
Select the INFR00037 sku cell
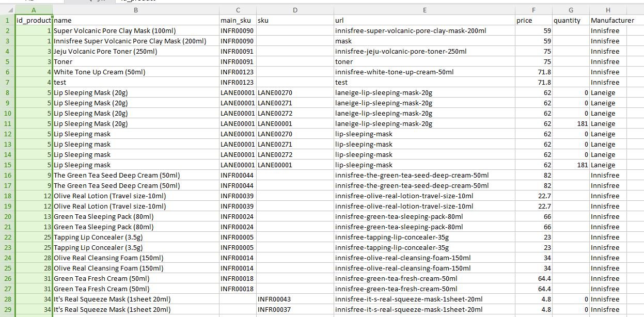pos(295,309)
